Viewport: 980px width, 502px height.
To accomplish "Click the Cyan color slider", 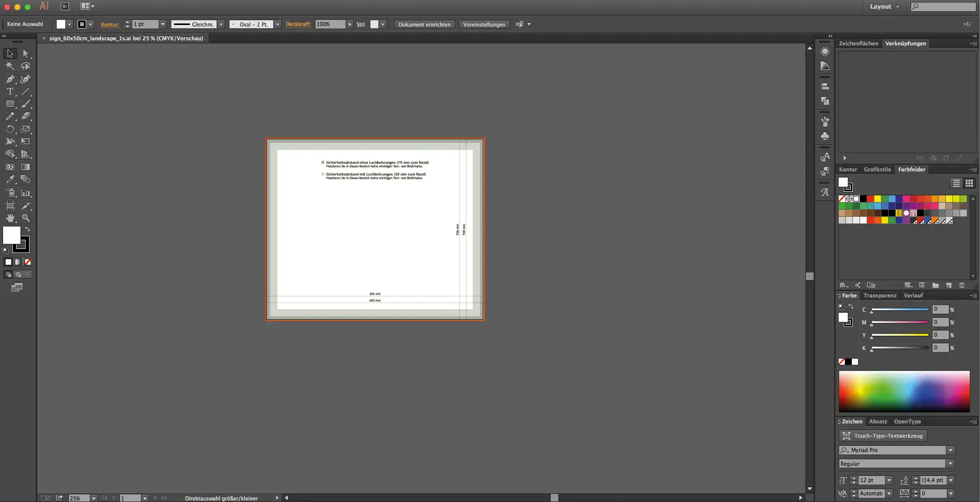I will (900, 310).
